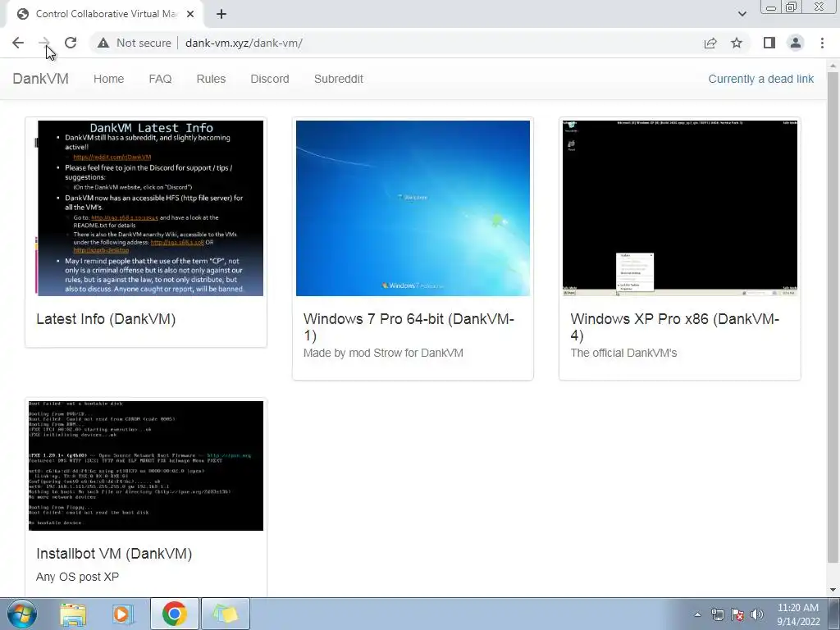Open the Chrome three-dot menu
The image size is (840, 630).
(x=822, y=43)
